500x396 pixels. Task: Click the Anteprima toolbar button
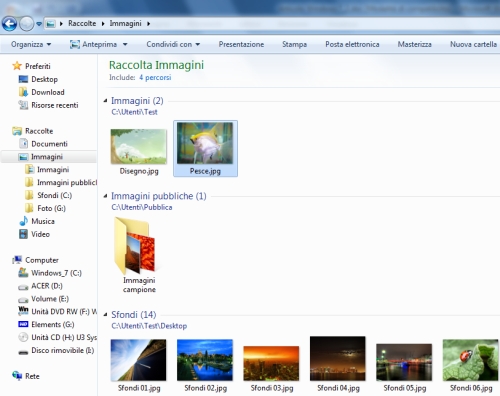click(94, 44)
